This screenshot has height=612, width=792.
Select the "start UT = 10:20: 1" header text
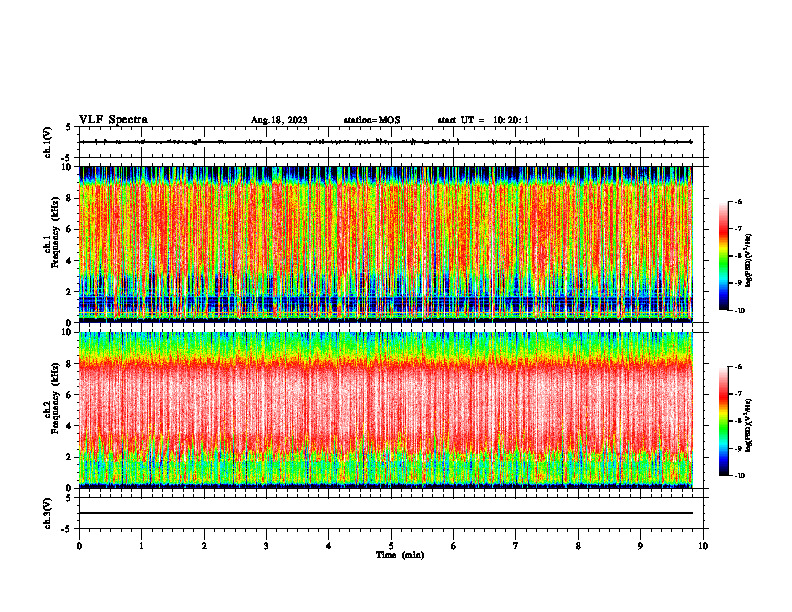click(483, 120)
